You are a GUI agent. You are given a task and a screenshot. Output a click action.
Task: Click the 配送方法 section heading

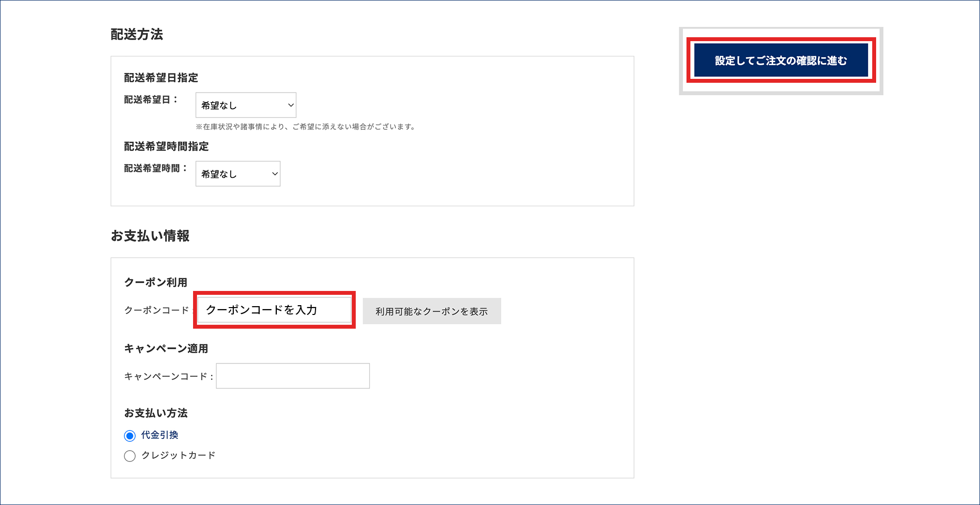(x=137, y=34)
